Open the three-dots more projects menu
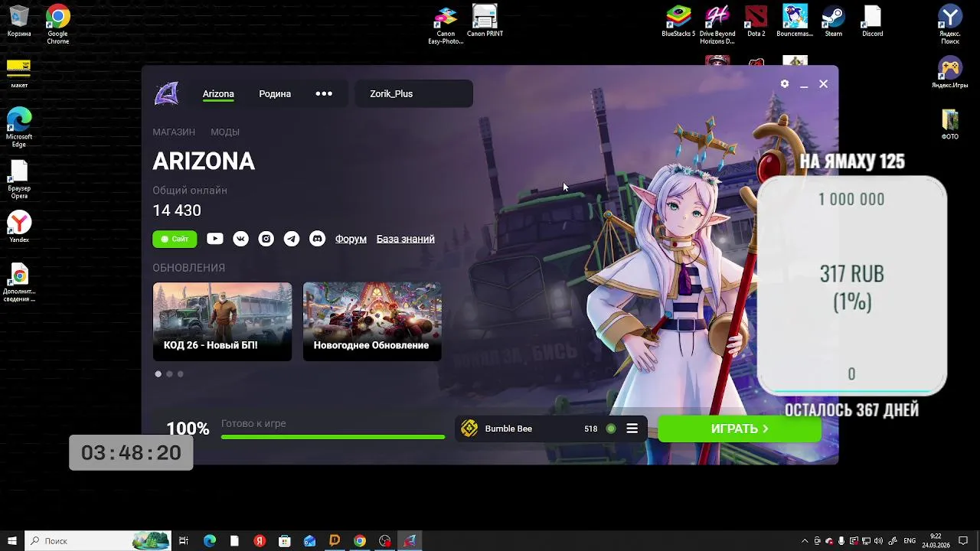This screenshot has height=551, width=980. 324,93
